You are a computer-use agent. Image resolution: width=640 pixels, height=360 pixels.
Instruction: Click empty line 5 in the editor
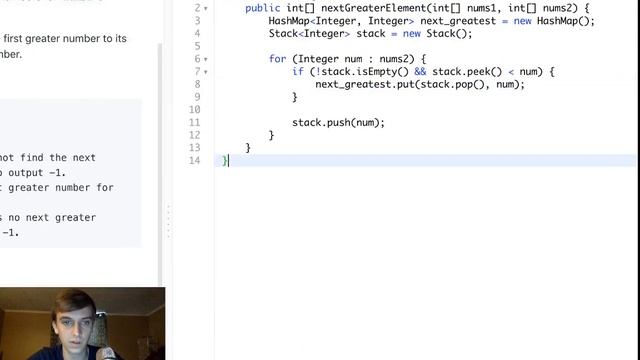point(424,46)
